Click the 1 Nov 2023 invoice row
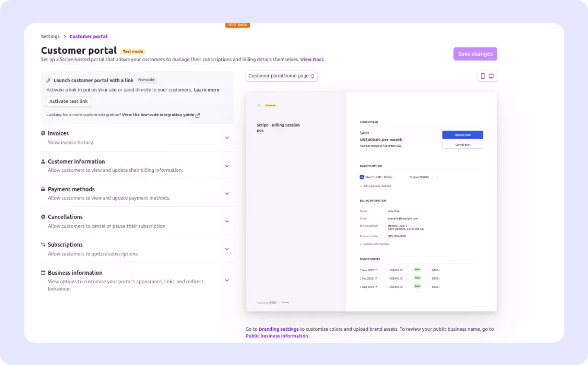Viewport: 588px width, 365px height. [400, 270]
